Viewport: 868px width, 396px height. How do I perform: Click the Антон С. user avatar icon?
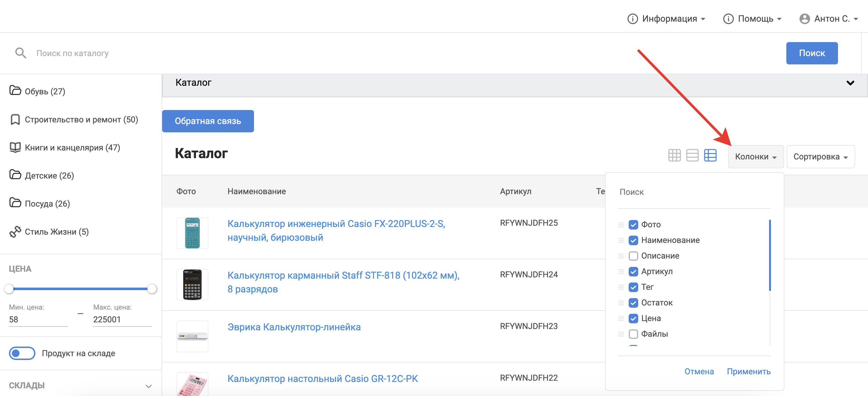(x=804, y=18)
